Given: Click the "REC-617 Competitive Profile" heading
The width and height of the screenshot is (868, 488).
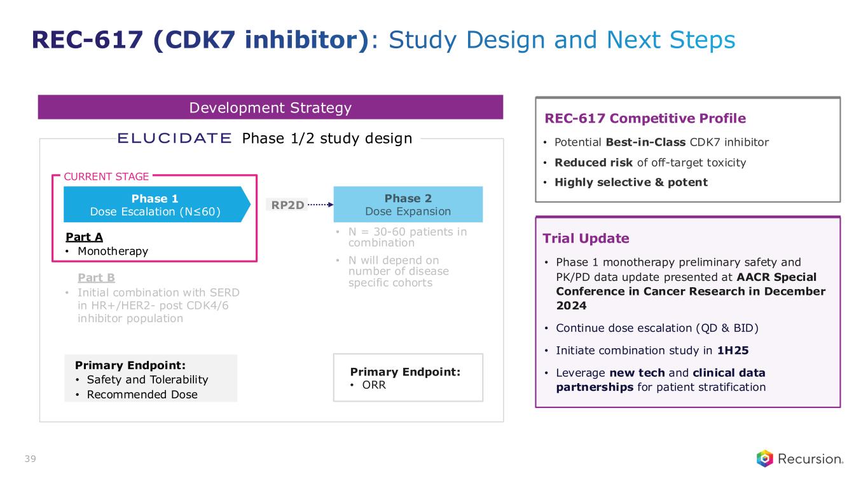Looking at the screenshot, I should coord(645,119).
